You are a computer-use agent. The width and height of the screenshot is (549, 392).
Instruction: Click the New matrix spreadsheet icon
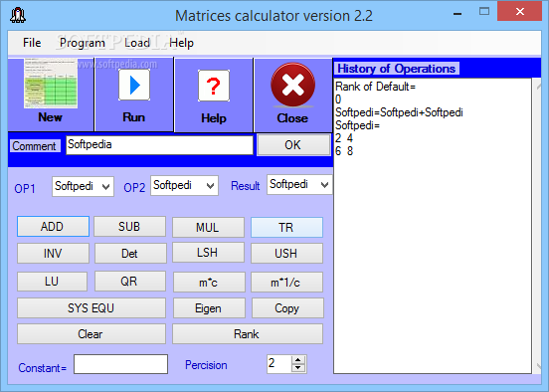[51, 84]
